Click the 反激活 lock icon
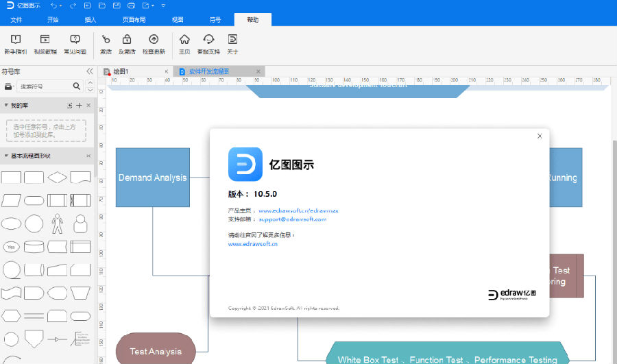This screenshot has height=364, width=617. 127,44
